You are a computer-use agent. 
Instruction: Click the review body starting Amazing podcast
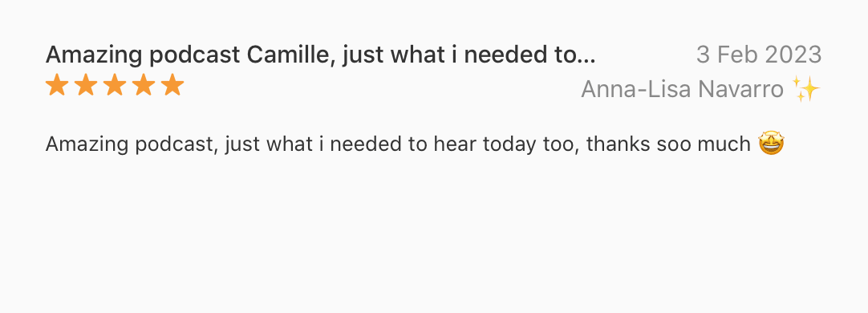[415, 144]
